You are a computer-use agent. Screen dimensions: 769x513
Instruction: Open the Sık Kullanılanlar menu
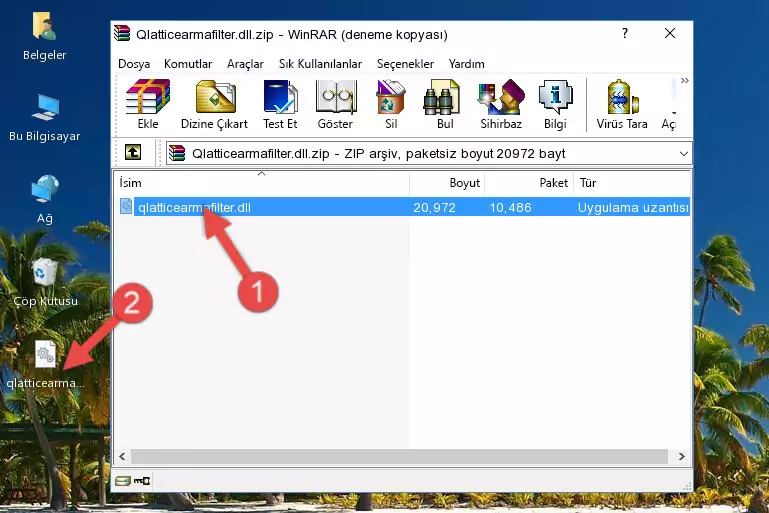click(x=320, y=64)
